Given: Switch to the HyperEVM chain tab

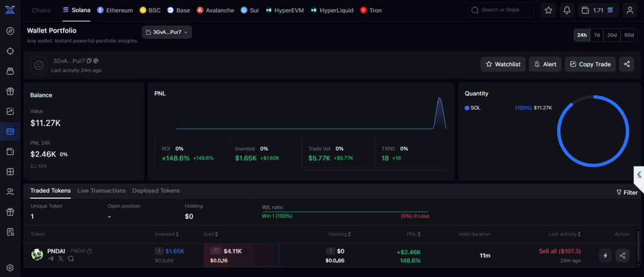Looking at the screenshot, I should coord(284,10).
